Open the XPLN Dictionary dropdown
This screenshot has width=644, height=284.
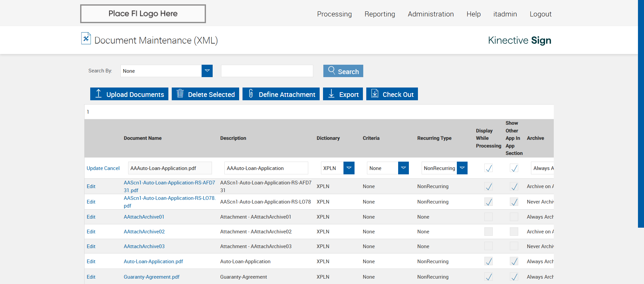point(349,168)
